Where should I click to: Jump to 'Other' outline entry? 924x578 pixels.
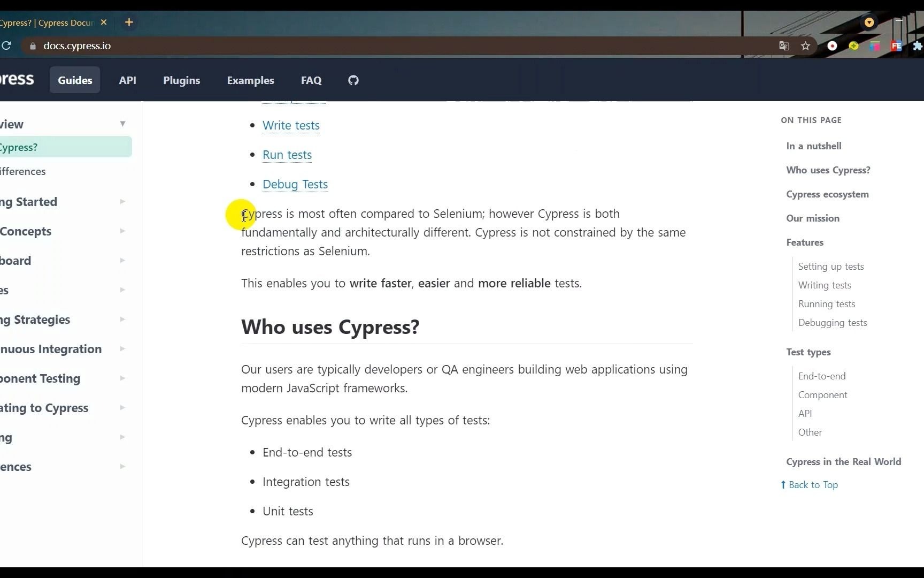(x=810, y=432)
